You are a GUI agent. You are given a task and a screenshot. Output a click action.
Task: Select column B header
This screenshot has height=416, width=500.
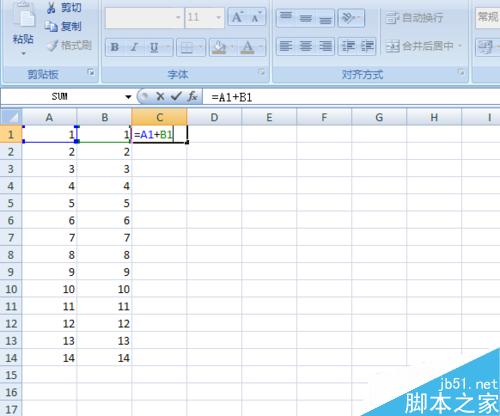[104, 117]
